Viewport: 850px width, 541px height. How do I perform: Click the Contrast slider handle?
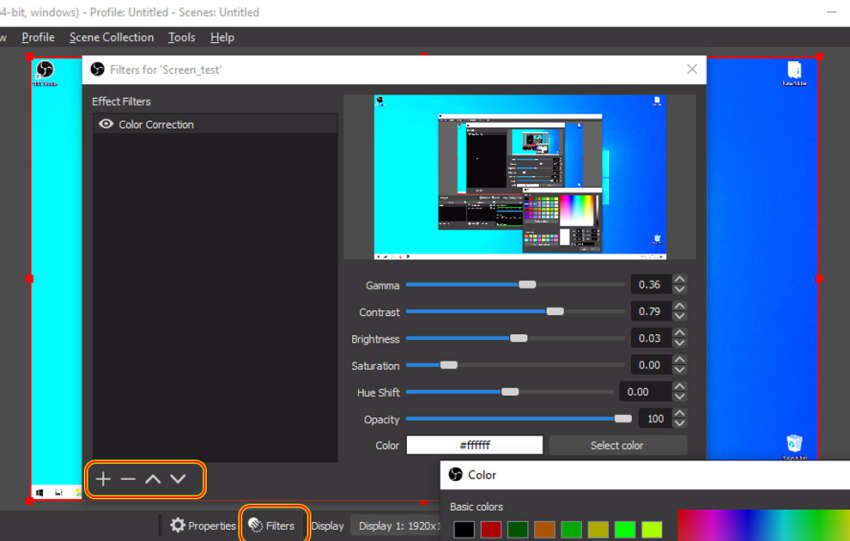555,311
